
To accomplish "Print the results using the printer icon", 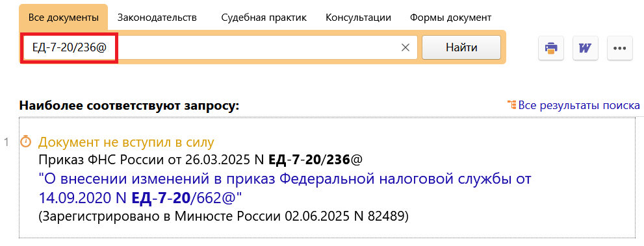I will [551, 48].
